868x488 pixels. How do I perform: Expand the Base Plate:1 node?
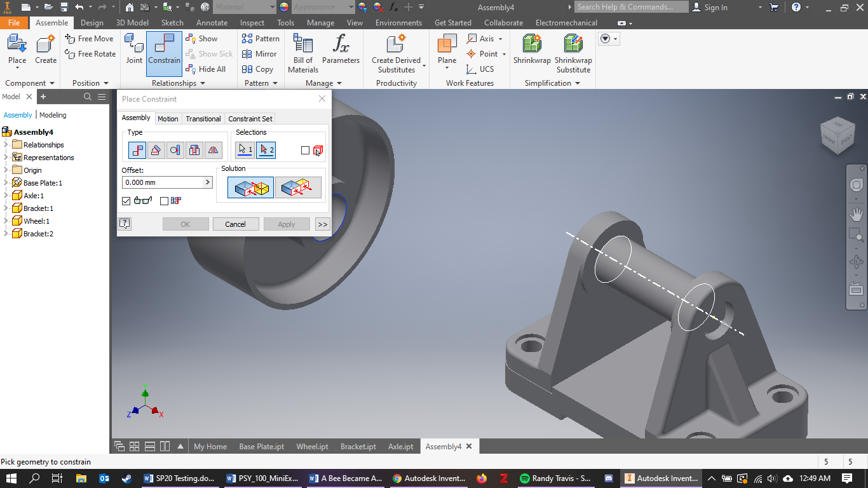point(6,183)
